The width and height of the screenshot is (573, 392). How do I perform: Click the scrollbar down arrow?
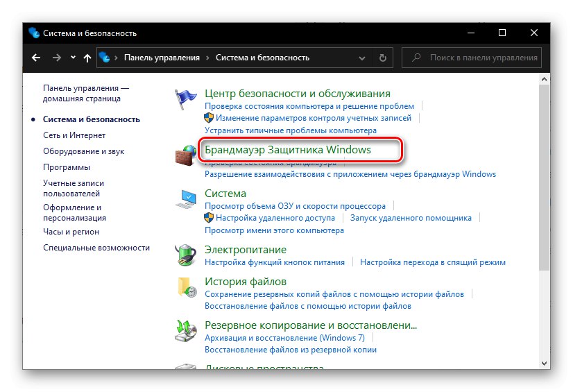click(x=544, y=364)
